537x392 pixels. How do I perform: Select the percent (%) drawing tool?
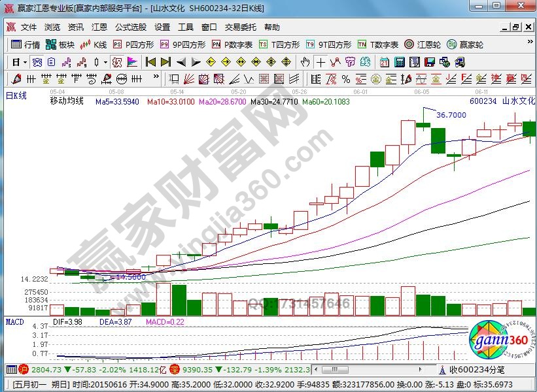click(x=345, y=79)
